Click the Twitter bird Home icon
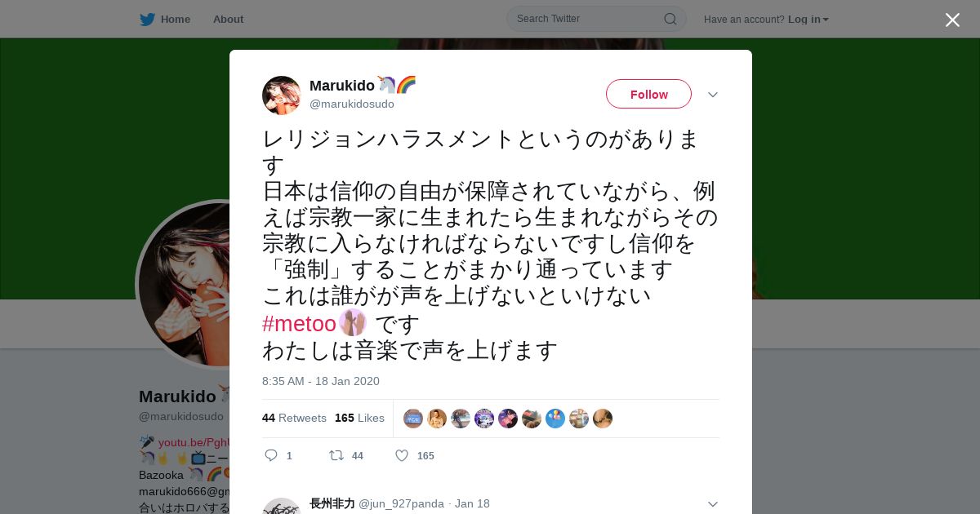980x514 pixels. pos(147,20)
